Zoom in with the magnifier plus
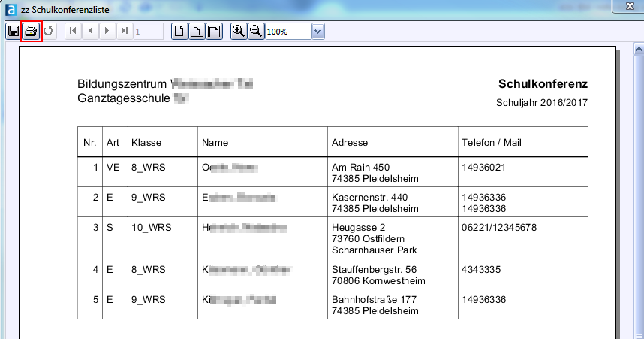The image size is (644, 339). 239,32
